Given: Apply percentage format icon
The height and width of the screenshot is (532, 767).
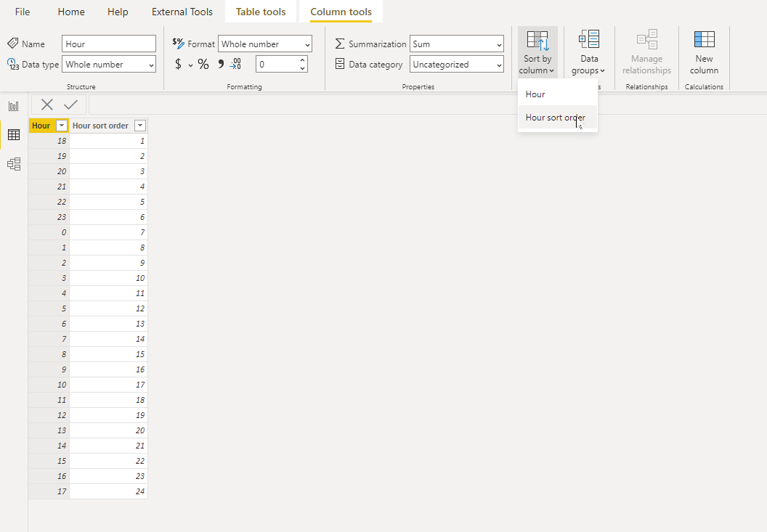Looking at the screenshot, I should 203,64.
